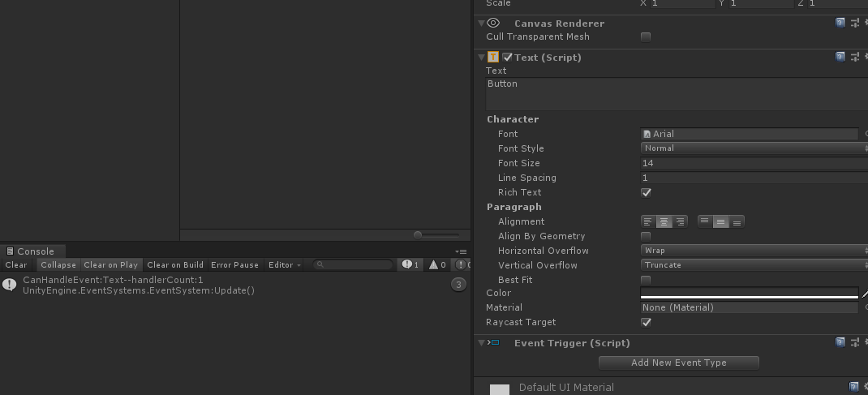The width and height of the screenshot is (868, 395).
Task: Enable the Best Fit checkbox
Action: (x=646, y=280)
